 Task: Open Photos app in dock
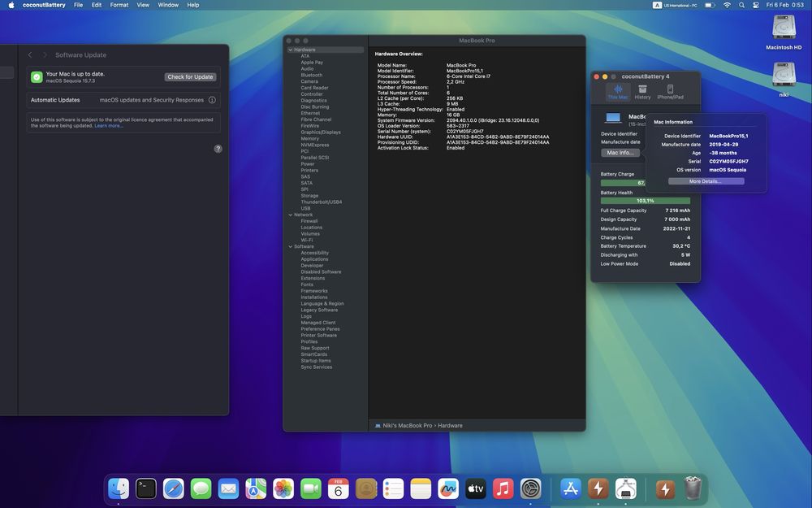click(283, 488)
